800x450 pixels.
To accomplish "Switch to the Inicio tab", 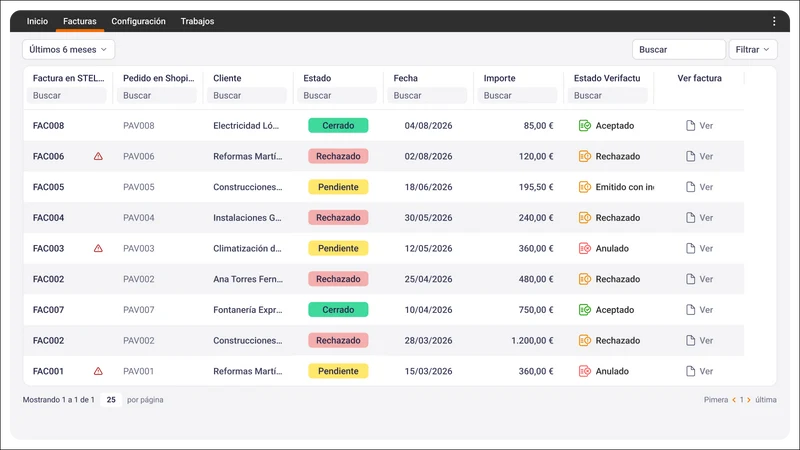I will pyautogui.click(x=37, y=21).
